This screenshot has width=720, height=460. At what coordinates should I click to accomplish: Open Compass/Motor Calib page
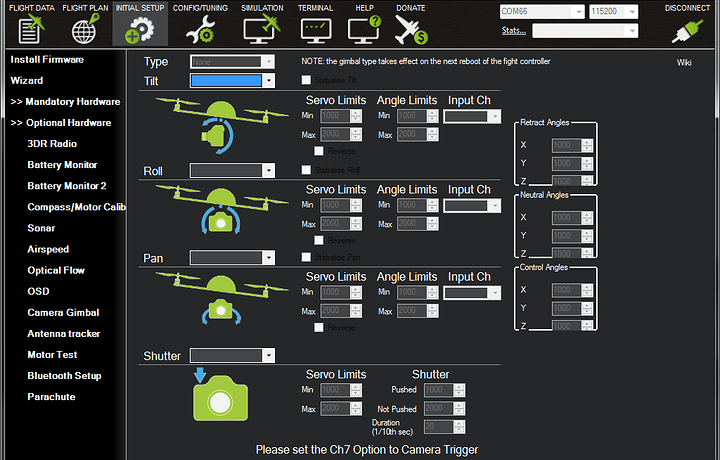point(76,207)
